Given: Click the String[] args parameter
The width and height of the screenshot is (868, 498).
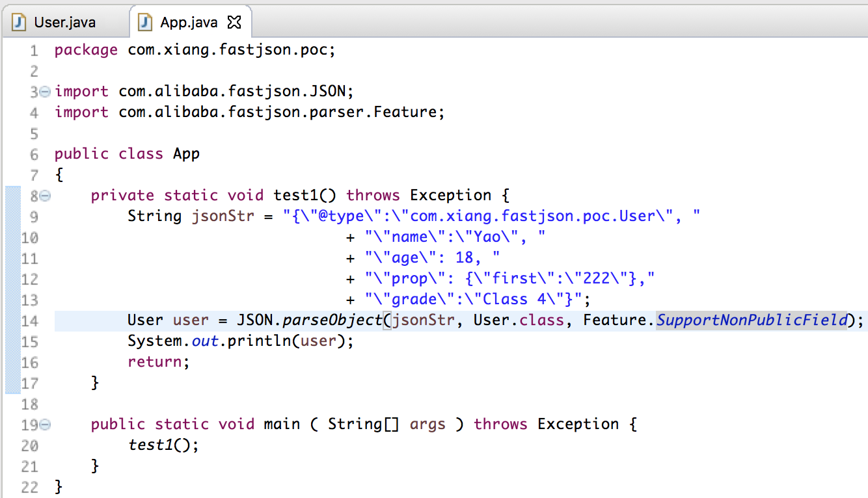Looking at the screenshot, I should 387,425.
